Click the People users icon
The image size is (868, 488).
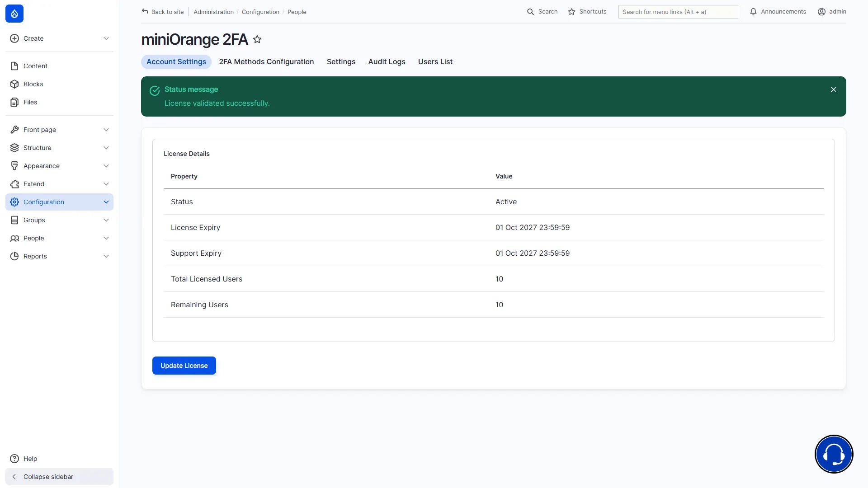point(14,238)
